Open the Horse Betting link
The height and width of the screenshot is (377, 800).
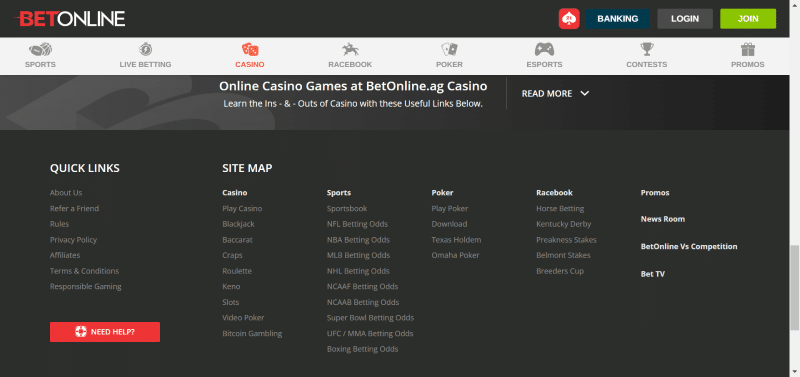(x=560, y=208)
